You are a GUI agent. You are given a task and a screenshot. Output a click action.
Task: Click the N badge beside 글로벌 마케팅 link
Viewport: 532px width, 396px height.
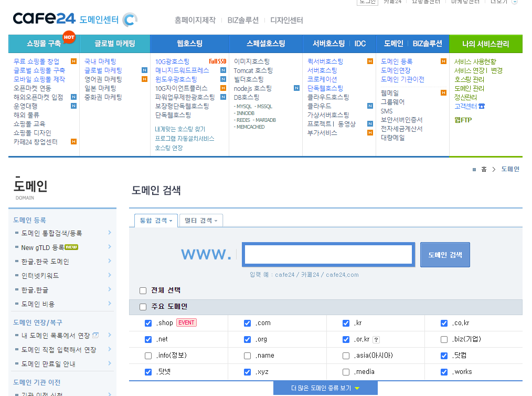144,70
